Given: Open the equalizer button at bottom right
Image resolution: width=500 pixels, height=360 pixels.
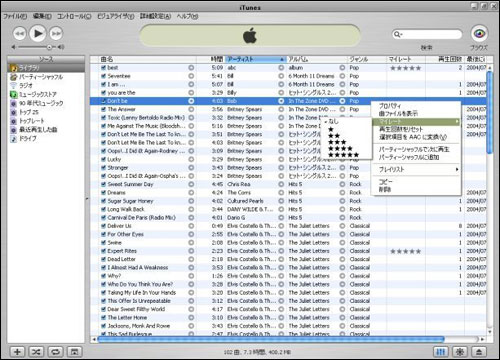Looking at the screenshot, I should [x=441, y=352].
